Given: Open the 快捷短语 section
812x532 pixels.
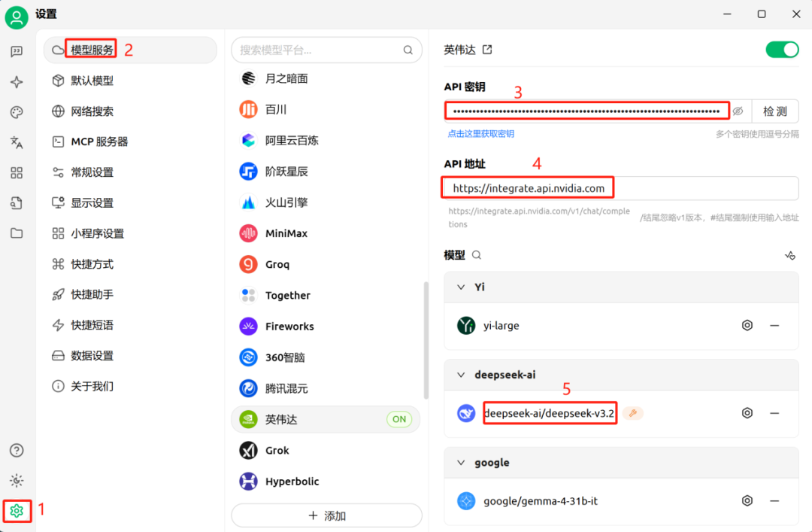Looking at the screenshot, I should (131, 325).
